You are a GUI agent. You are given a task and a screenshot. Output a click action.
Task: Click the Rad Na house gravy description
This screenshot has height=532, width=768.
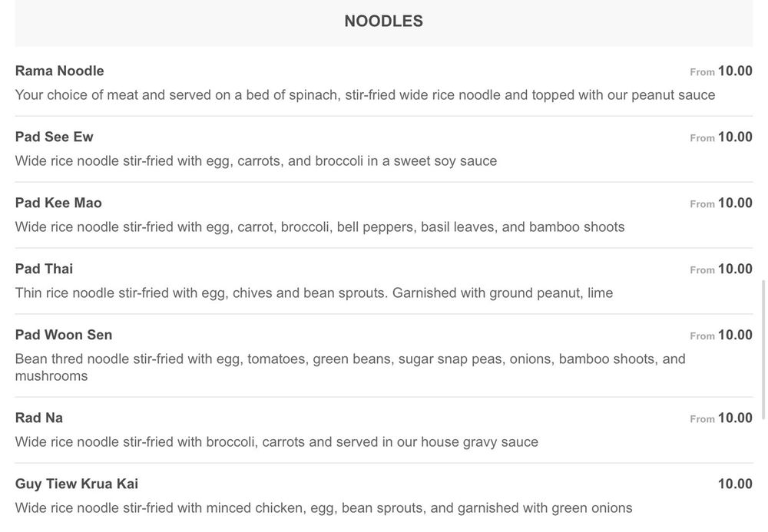point(276,442)
